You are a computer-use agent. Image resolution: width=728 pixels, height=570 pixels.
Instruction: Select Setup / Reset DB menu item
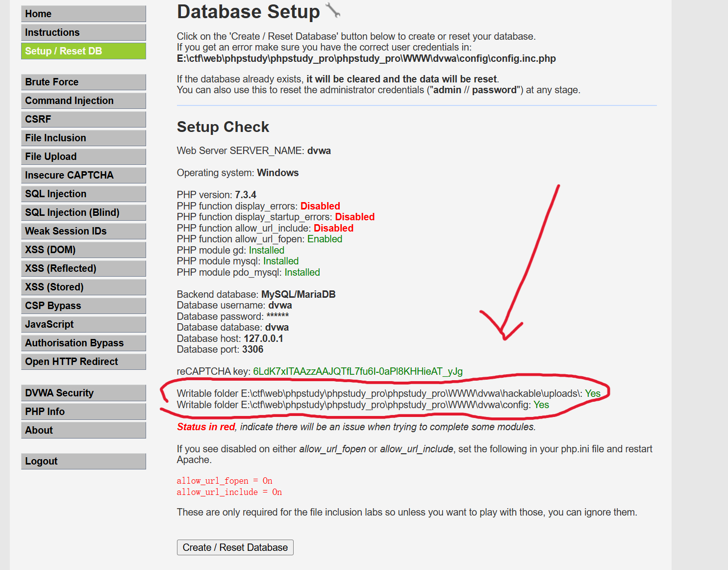tap(83, 51)
